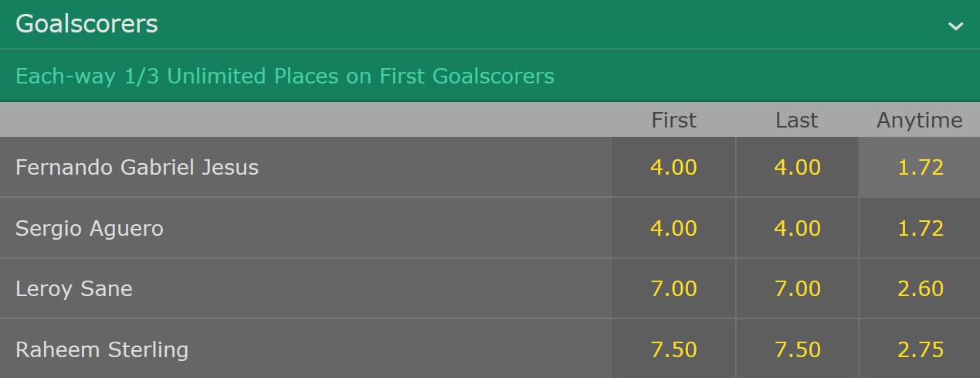
Task: Click the Raheem Sterling player name
Action: tap(102, 349)
